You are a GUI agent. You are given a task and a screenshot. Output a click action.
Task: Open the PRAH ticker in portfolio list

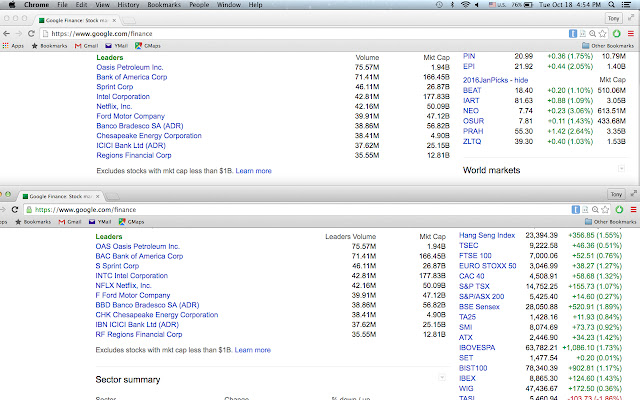(473, 131)
